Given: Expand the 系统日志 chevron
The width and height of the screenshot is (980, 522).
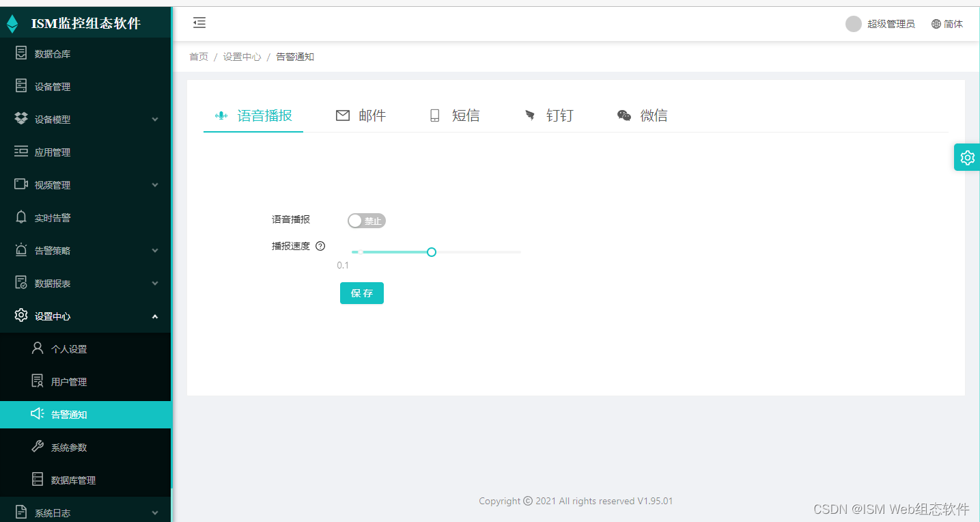Looking at the screenshot, I should tap(155, 513).
